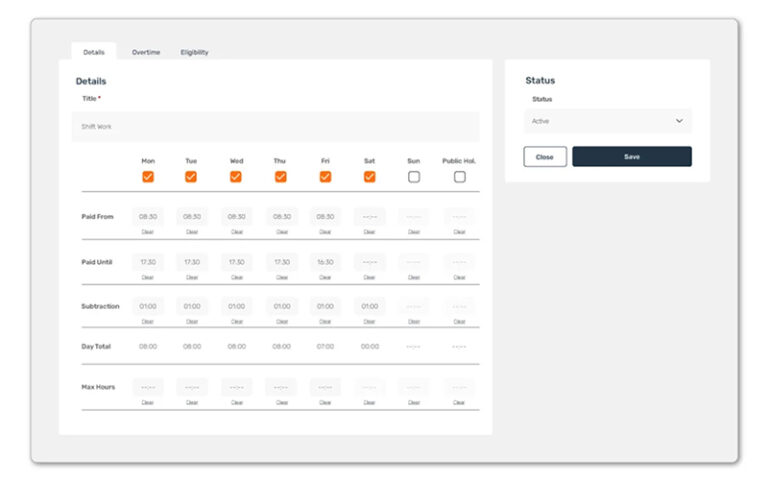
Task: Switch to the Overtime tab
Action: click(x=146, y=52)
